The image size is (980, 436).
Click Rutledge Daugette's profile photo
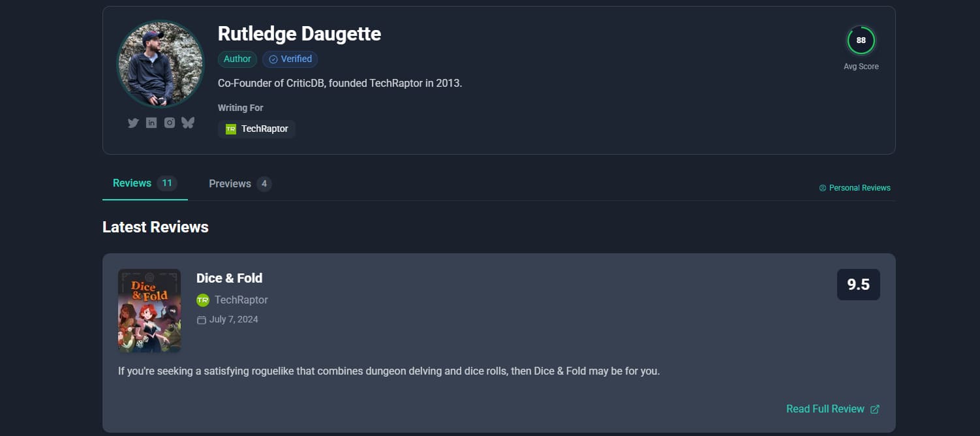[x=161, y=64]
